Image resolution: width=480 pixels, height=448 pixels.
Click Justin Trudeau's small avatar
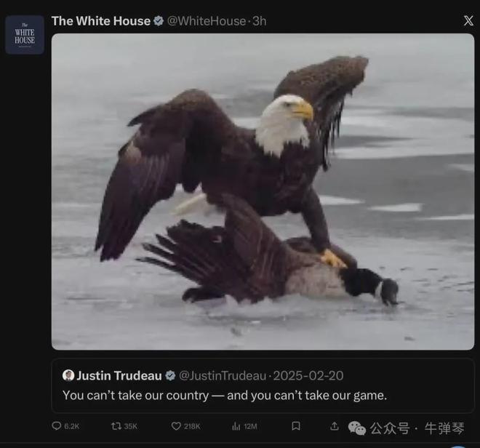tap(68, 375)
